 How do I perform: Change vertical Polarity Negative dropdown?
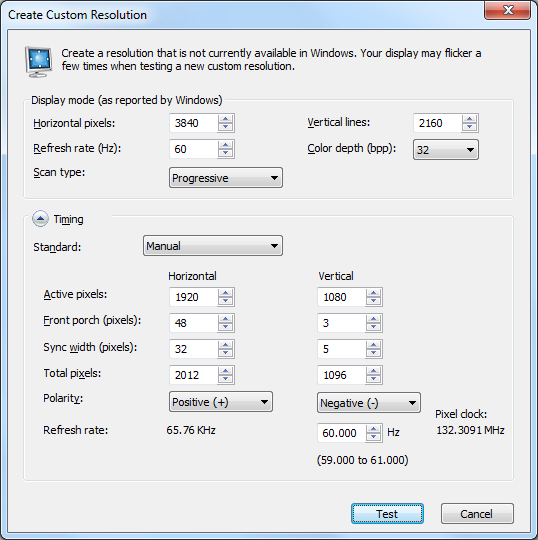tap(369, 403)
